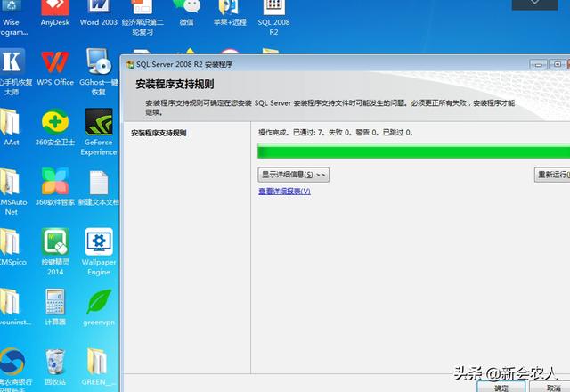
Task: Open the Wallpaper Engine desktop icon
Action: click(99, 251)
